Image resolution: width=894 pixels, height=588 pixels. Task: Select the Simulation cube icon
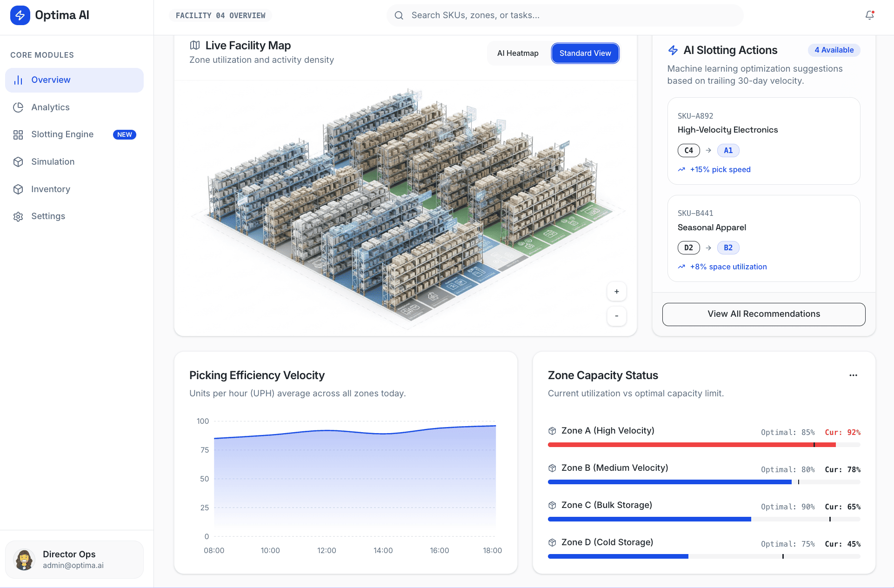18,161
